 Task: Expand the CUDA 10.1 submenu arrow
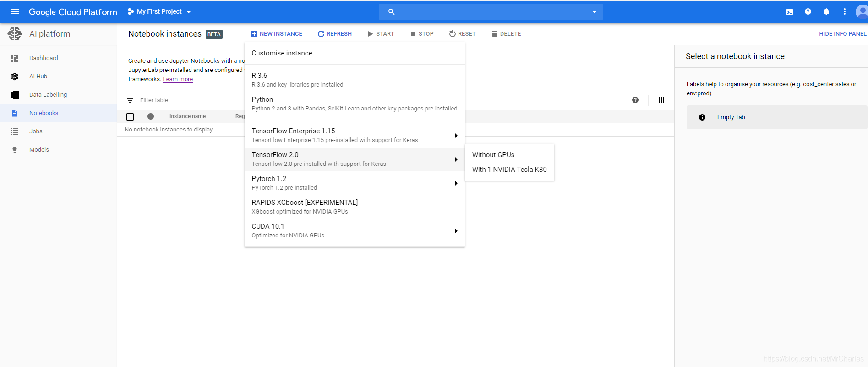coord(456,231)
